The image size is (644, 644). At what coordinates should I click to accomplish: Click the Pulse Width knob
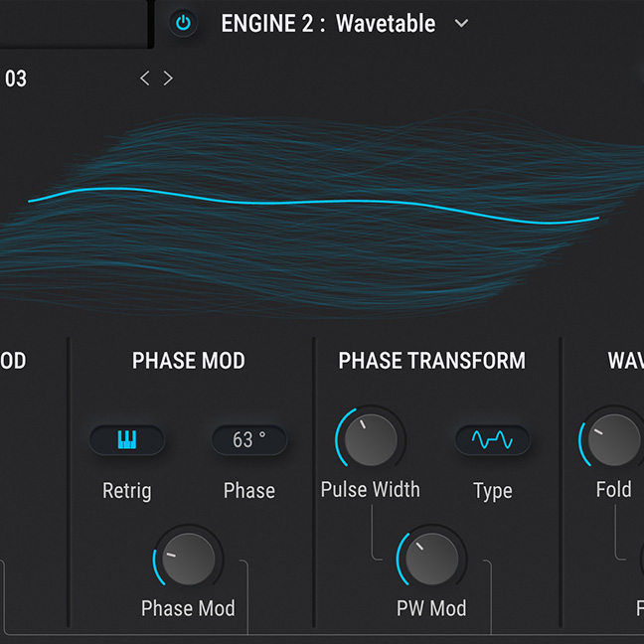(370, 440)
